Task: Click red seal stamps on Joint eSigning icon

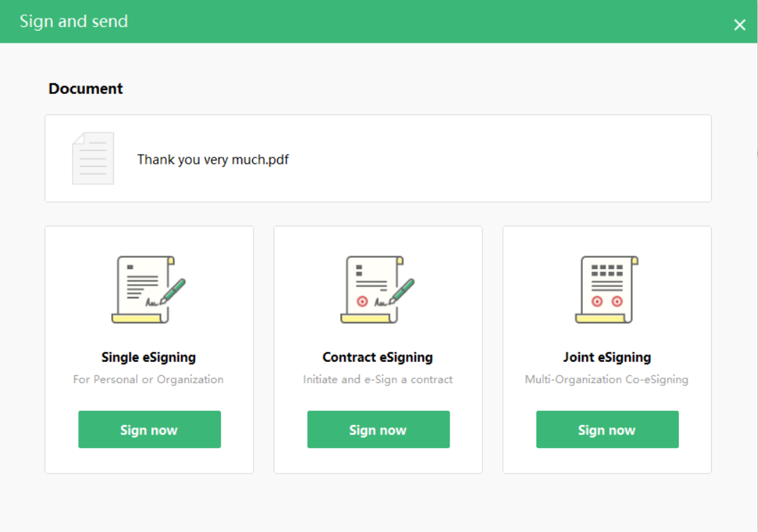Action: 607,301
